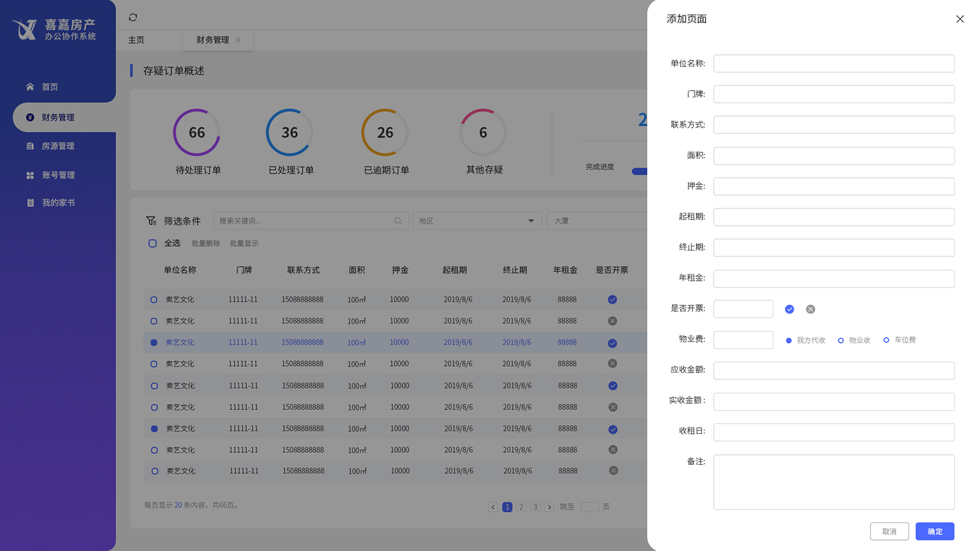Click the 联系方式 input field

[x=834, y=124]
